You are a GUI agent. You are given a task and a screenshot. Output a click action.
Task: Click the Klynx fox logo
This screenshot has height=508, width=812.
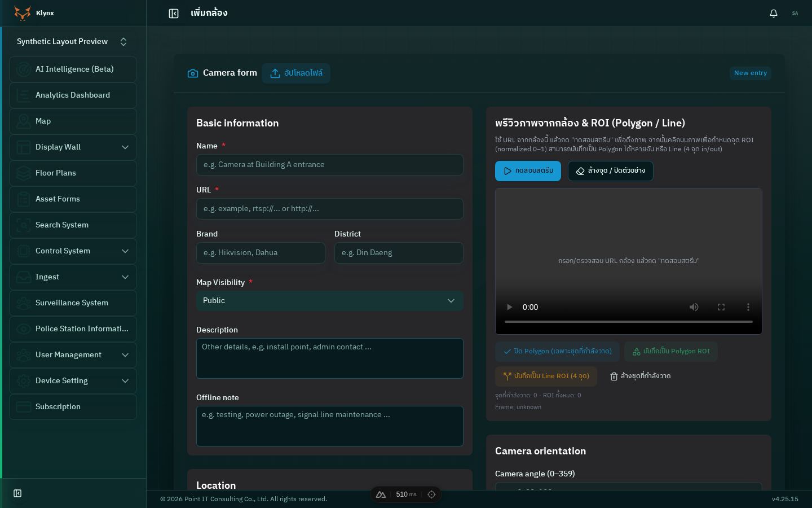coord(23,13)
